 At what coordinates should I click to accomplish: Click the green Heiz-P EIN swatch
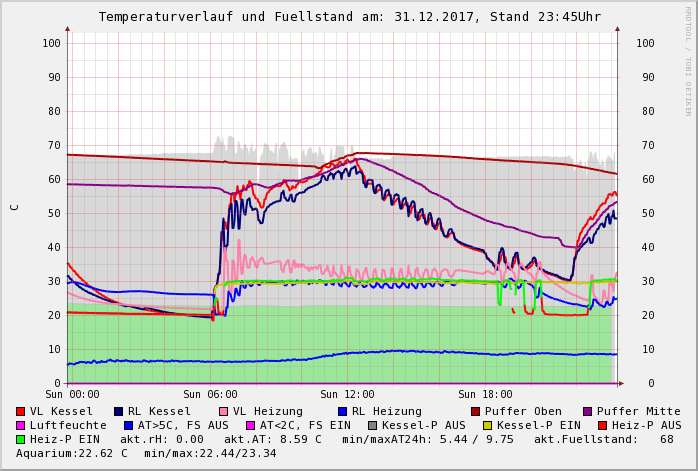(20, 439)
